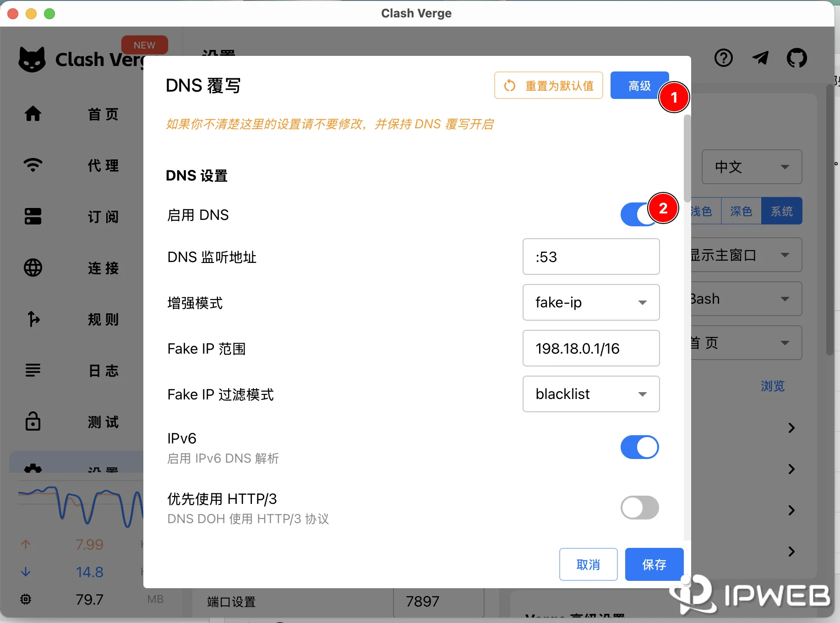Open the GitHub icon
The height and width of the screenshot is (623, 840).
(x=797, y=58)
